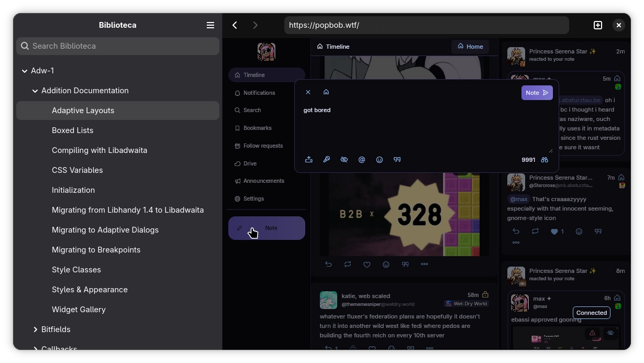
Task: Go back with the browser back arrow
Action: (235, 25)
